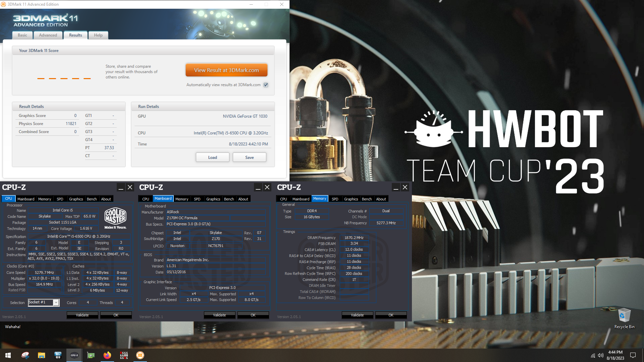The height and width of the screenshot is (362, 644).
Task: Toggle automatically view results at 3DMark.com
Action: (x=266, y=85)
